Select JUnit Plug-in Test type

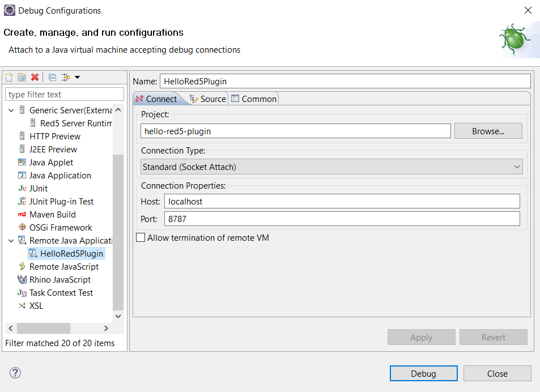pos(61,202)
